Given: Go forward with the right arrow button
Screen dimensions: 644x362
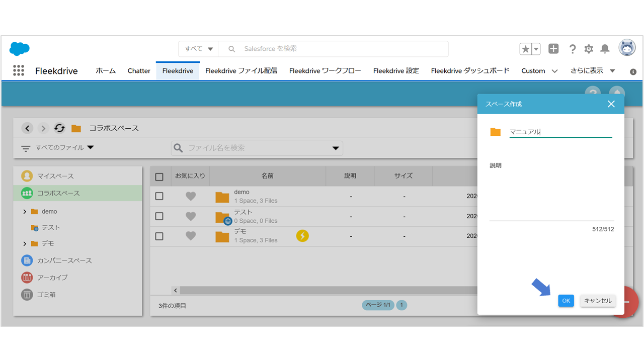Looking at the screenshot, I should (43, 128).
